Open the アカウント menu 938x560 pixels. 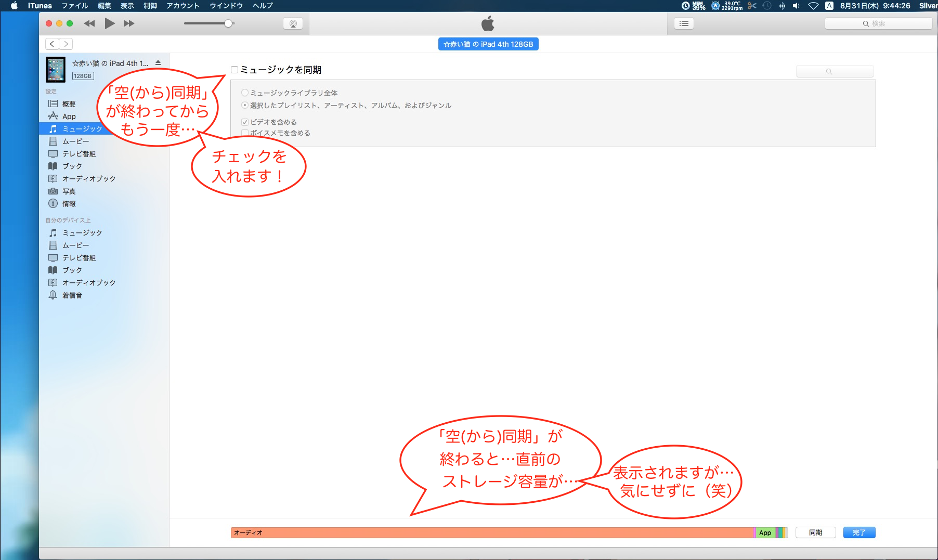[x=183, y=6]
